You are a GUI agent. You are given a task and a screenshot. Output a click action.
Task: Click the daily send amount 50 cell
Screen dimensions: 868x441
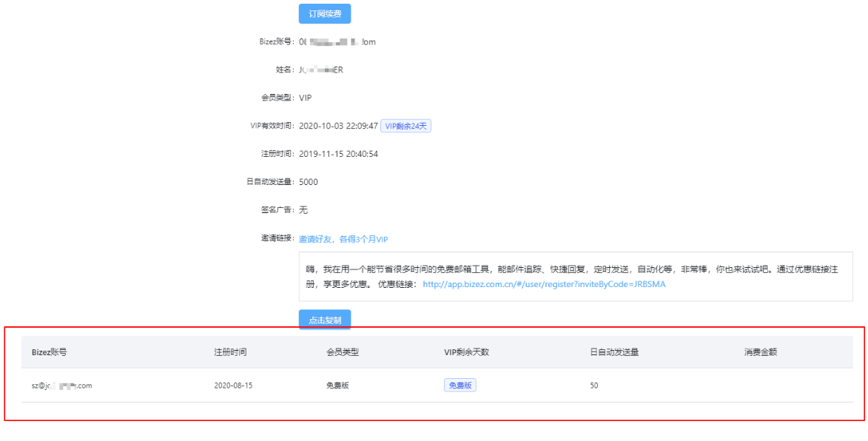[x=594, y=386]
